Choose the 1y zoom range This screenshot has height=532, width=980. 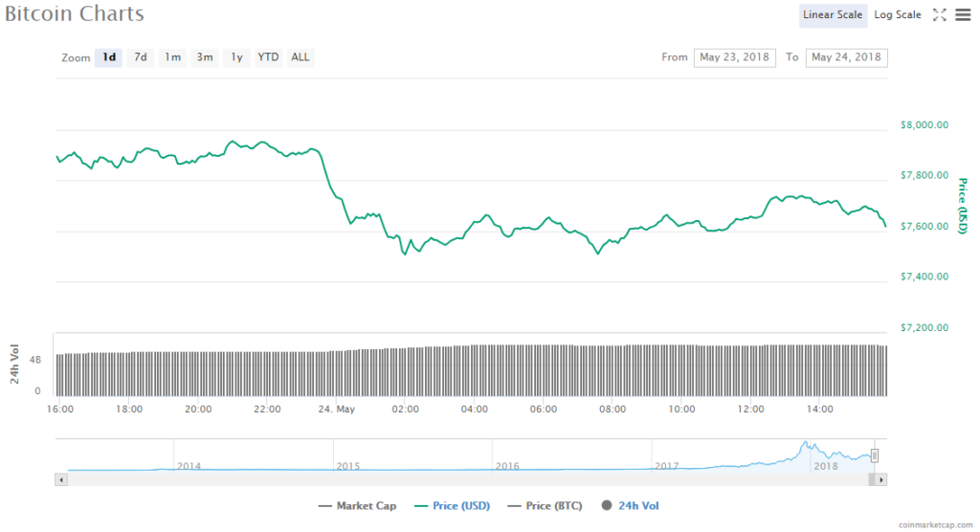pyautogui.click(x=236, y=57)
